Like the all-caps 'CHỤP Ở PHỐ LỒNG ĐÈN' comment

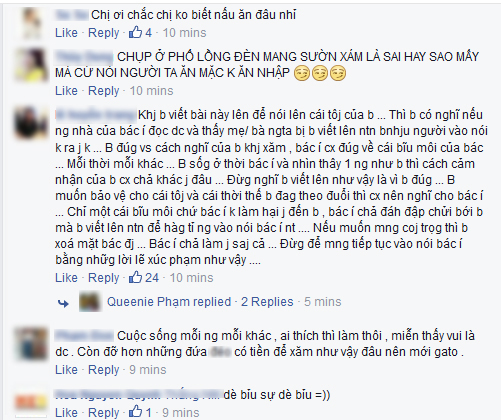(66, 91)
